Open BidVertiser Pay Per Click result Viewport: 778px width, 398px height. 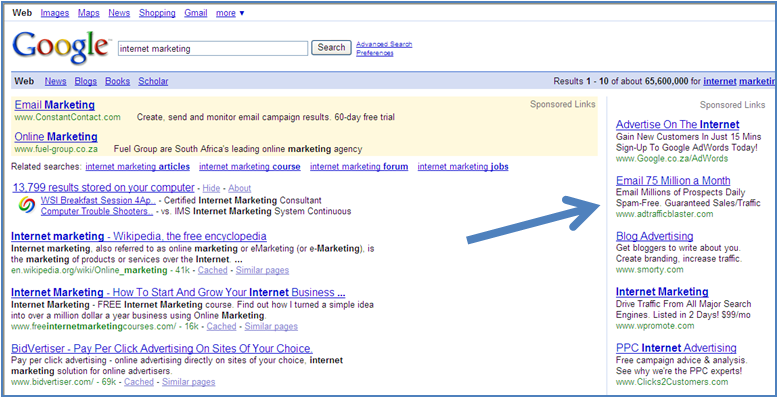tap(162, 348)
